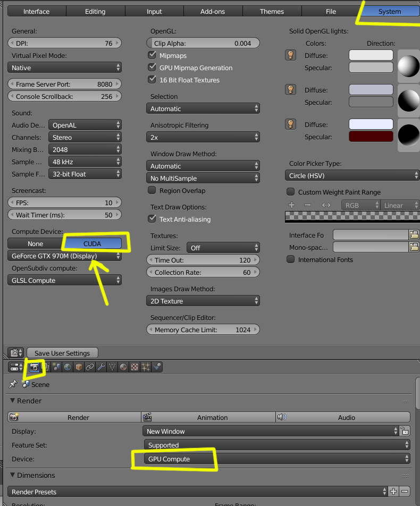
Task: Uncheck the Mipmaps checkbox
Action: pos(152,55)
